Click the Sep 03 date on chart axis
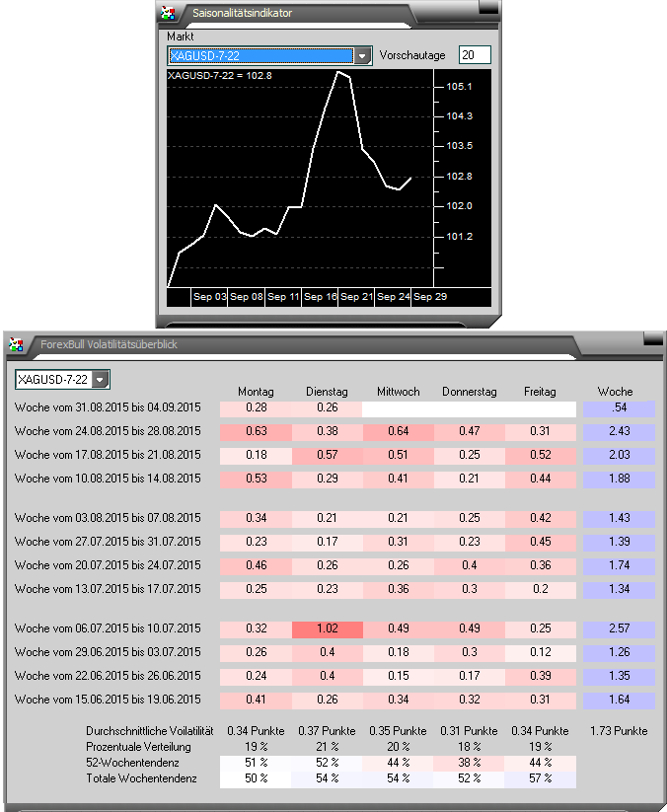The width and height of the screenshot is (667, 812). tap(209, 297)
